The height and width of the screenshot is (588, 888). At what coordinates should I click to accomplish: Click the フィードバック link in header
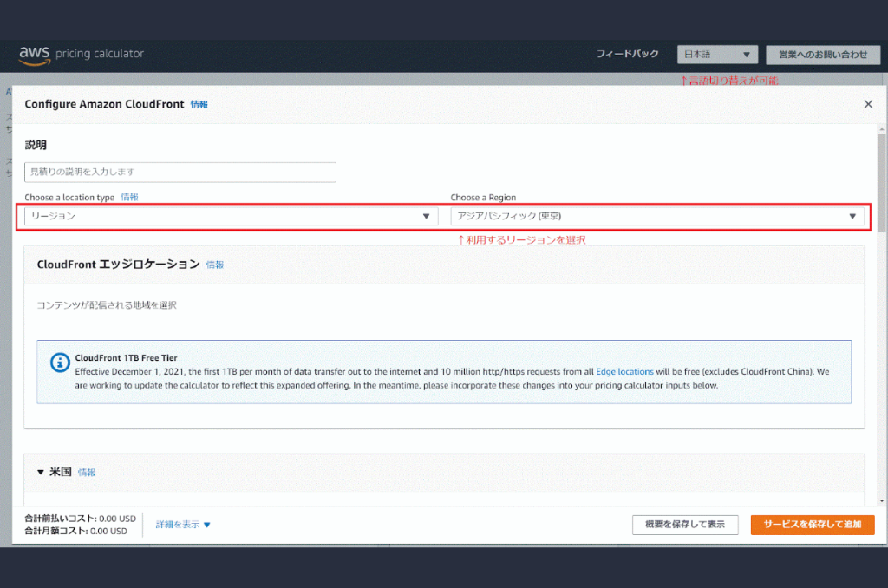coord(628,54)
